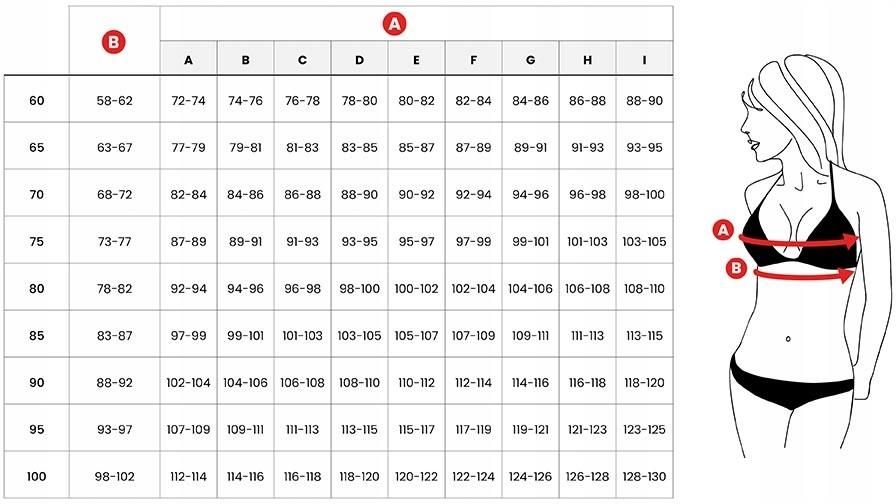Select cup column header I
This screenshot has width=896, height=504.
pos(645,59)
